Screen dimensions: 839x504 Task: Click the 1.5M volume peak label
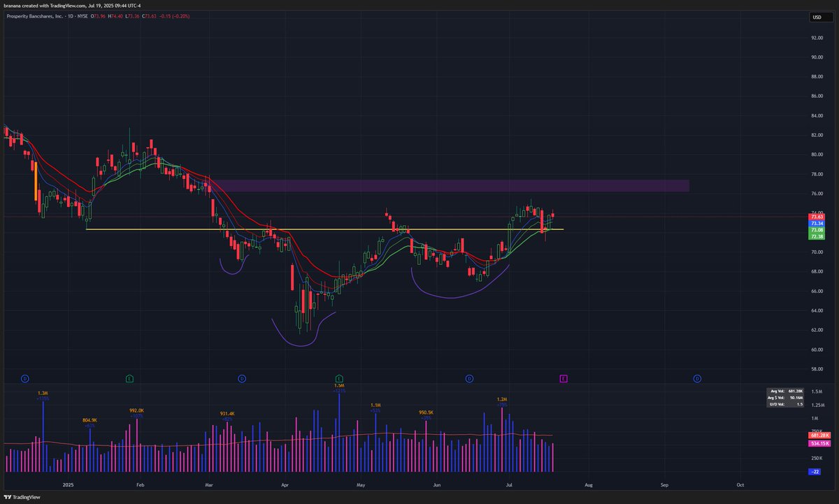[339, 385]
